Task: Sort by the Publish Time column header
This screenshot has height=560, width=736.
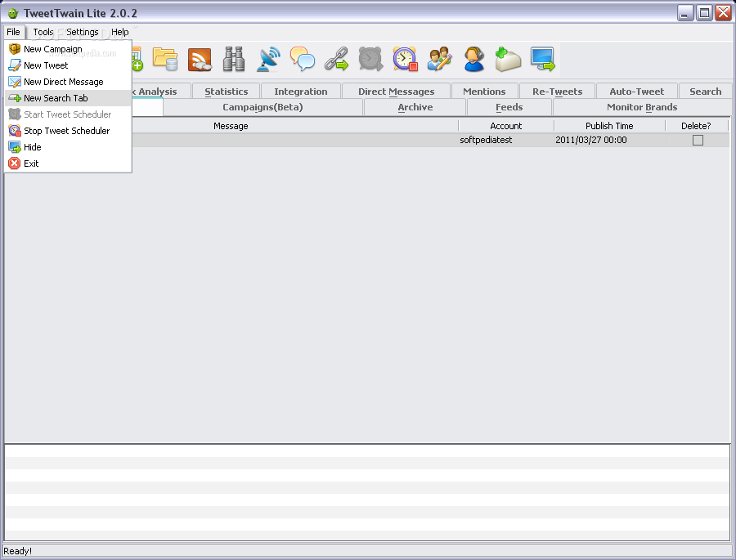Action: [x=609, y=126]
